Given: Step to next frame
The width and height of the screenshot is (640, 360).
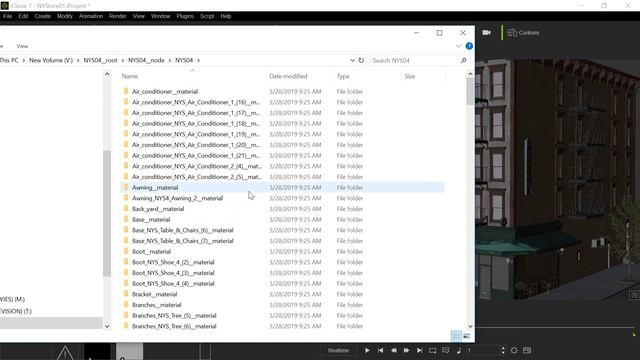Looking at the screenshot, I should pos(407,350).
